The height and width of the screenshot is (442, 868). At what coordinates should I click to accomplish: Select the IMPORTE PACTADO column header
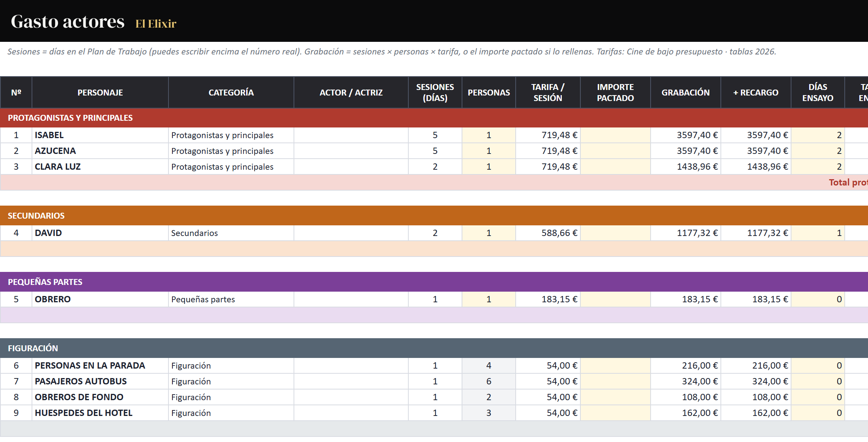click(x=615, y=92)
